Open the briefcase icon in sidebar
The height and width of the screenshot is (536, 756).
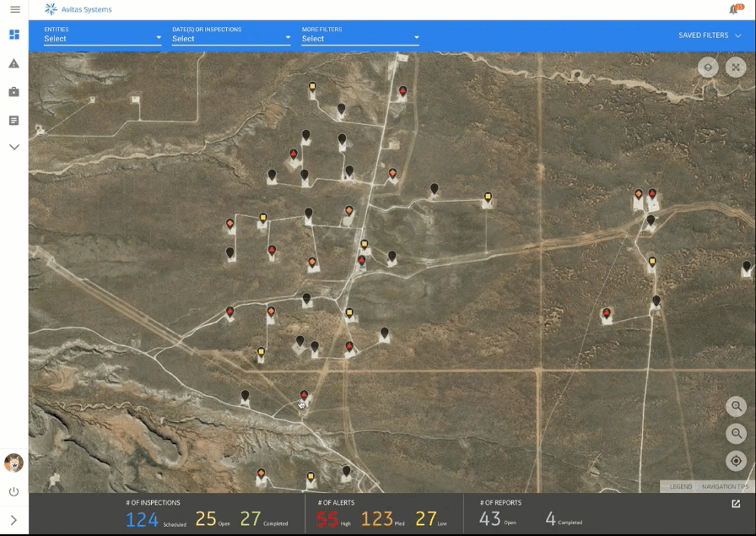14,92
